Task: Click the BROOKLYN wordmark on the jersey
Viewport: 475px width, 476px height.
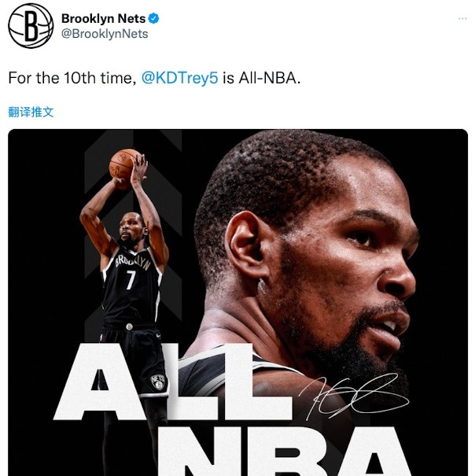Action: click(133, 263)
